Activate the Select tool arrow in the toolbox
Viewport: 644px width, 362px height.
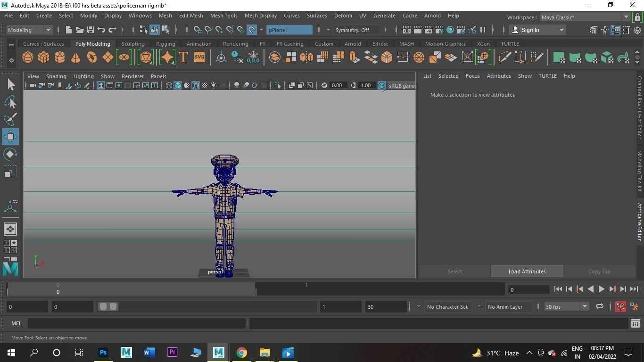(x=10, y=84)
